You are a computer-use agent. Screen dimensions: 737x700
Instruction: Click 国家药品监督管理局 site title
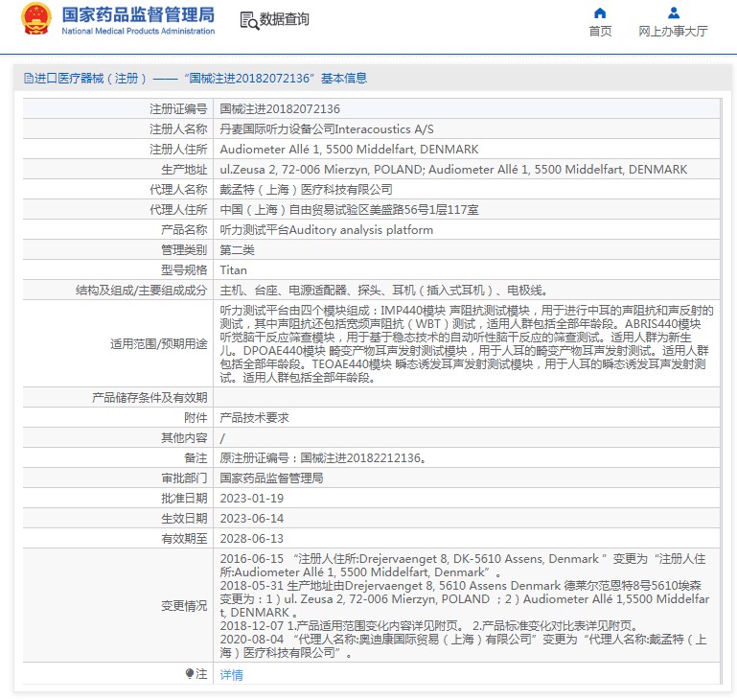point(138,14)
